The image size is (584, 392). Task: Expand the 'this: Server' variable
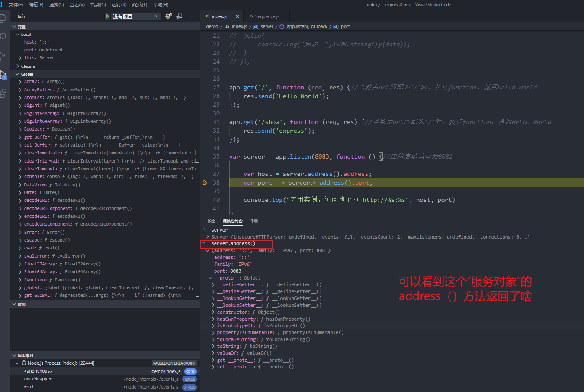(x=20, y=58)
